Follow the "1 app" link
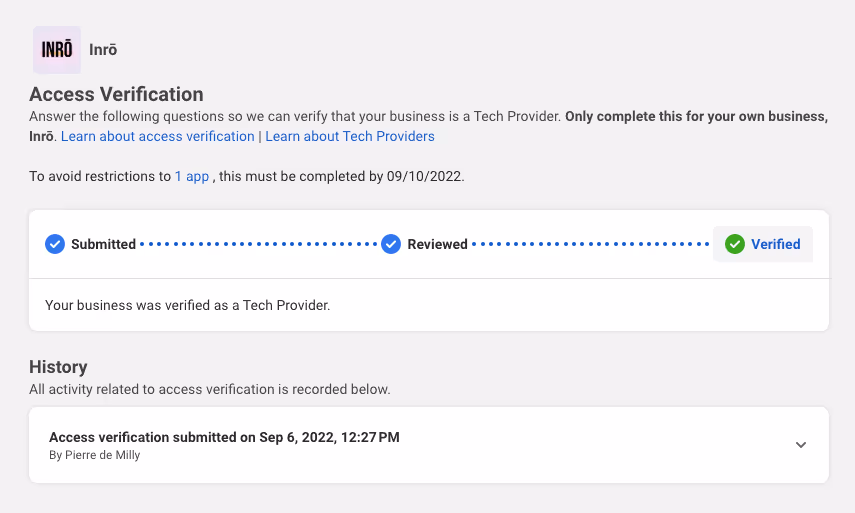855x513 pixels. pyautogui.click(x=192, y=176)
